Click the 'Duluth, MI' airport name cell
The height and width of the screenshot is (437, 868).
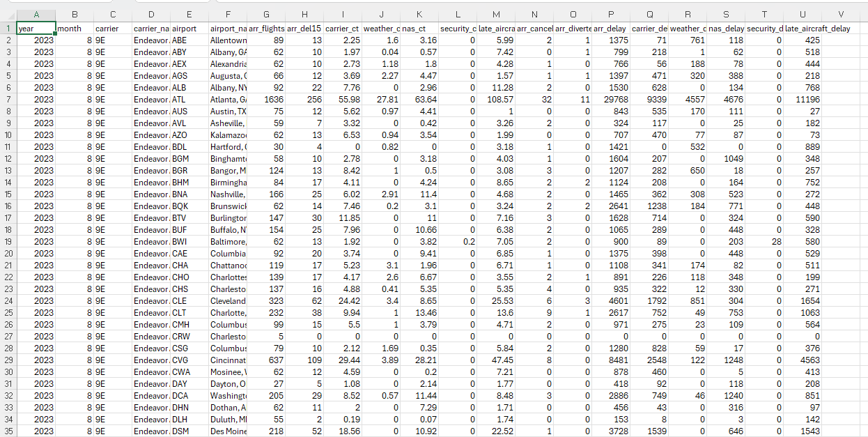click(x=227, y=419)
